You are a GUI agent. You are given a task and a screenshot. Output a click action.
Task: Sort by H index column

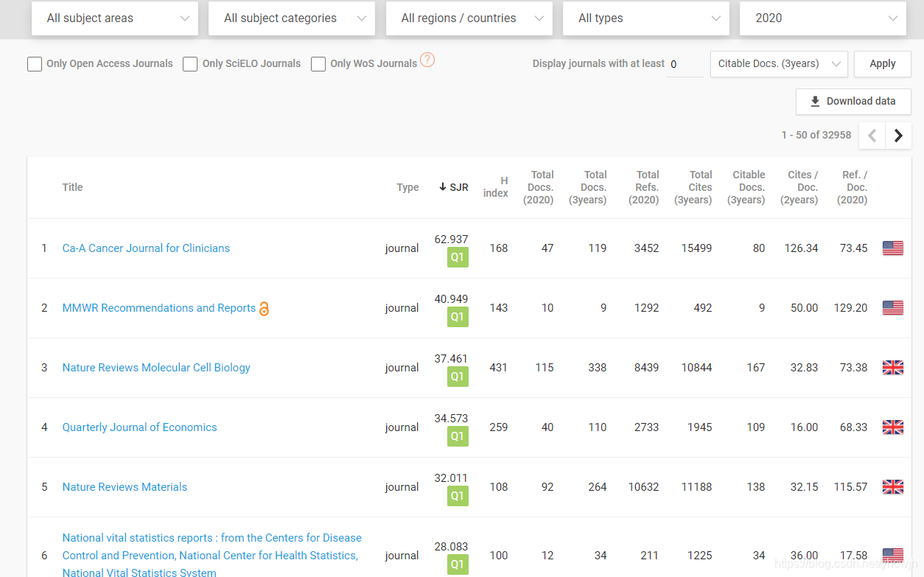tap(496, 187)
